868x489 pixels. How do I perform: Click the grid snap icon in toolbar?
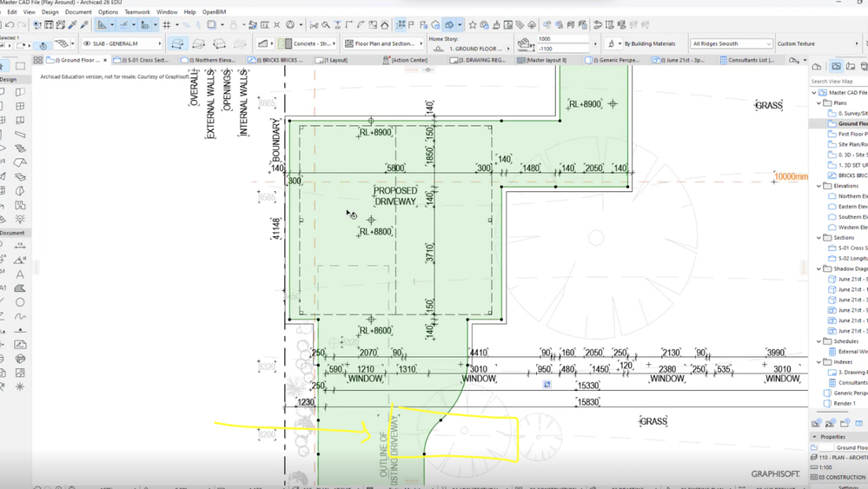click(x=167, y=25)
